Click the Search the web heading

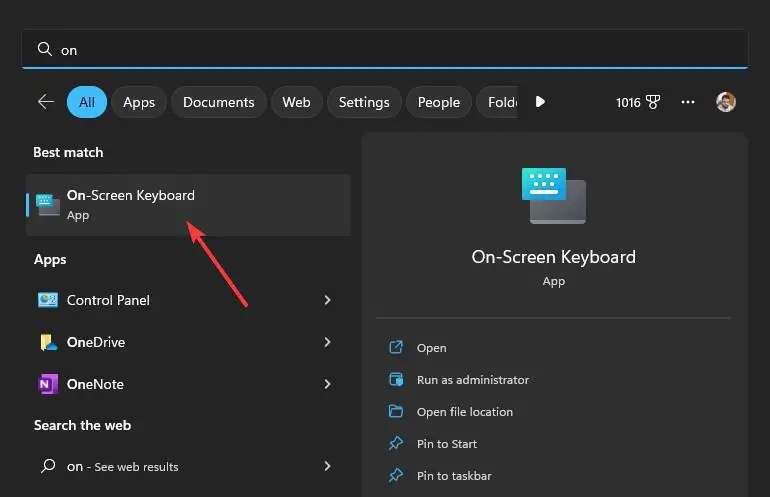82,425
